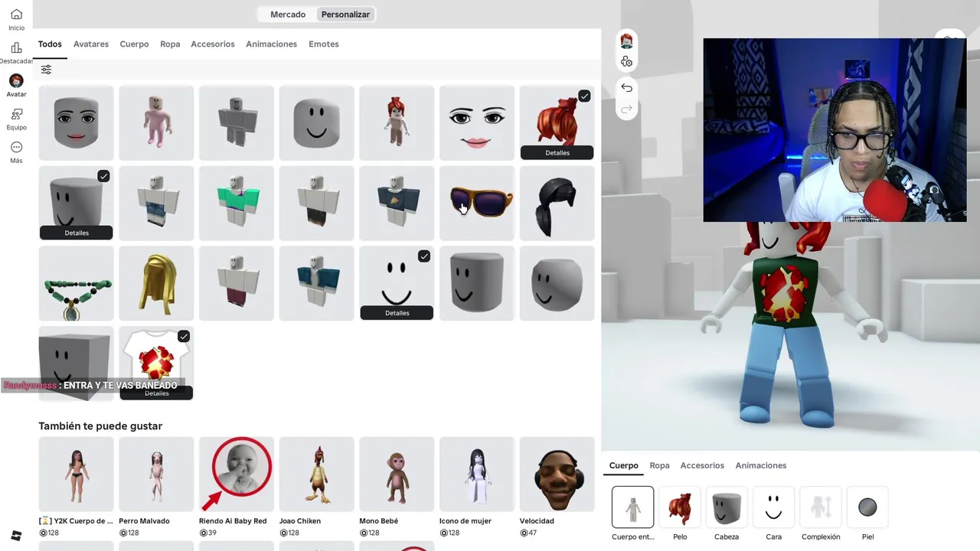Screen dimensions: 980x551
Task: Select the Avatares category tab
Action: coord(91,44)
